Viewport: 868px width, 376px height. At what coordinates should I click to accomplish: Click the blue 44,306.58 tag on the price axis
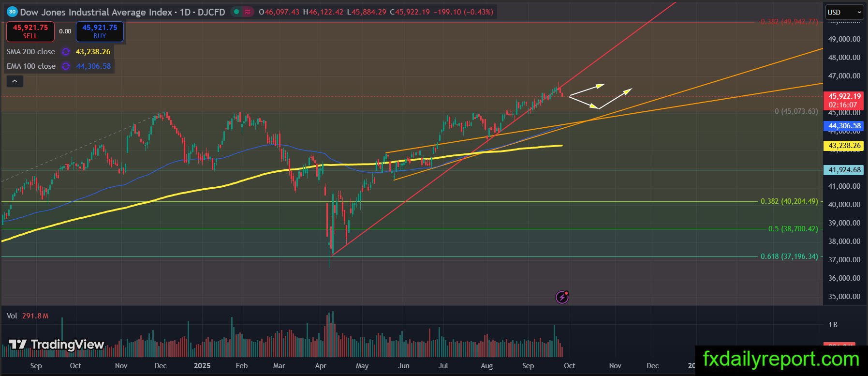coord(844,126)
